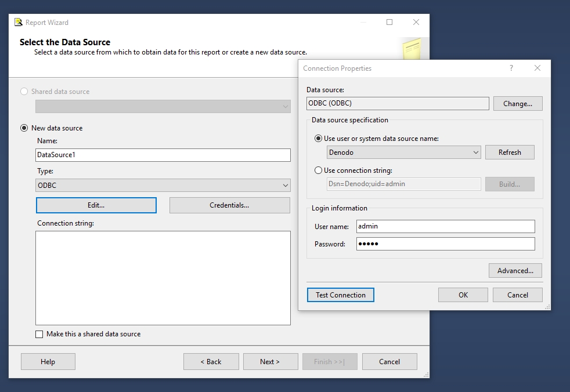570x392 pixels.
Task: Close the Report Wizard window
Action: [x=416, y=22]
